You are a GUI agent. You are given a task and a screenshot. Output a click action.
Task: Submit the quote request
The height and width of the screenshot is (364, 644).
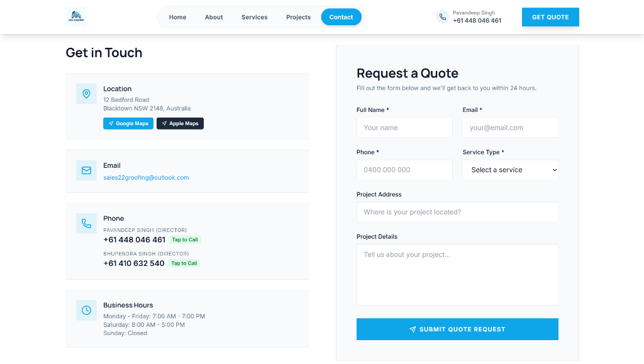(457, 329)
